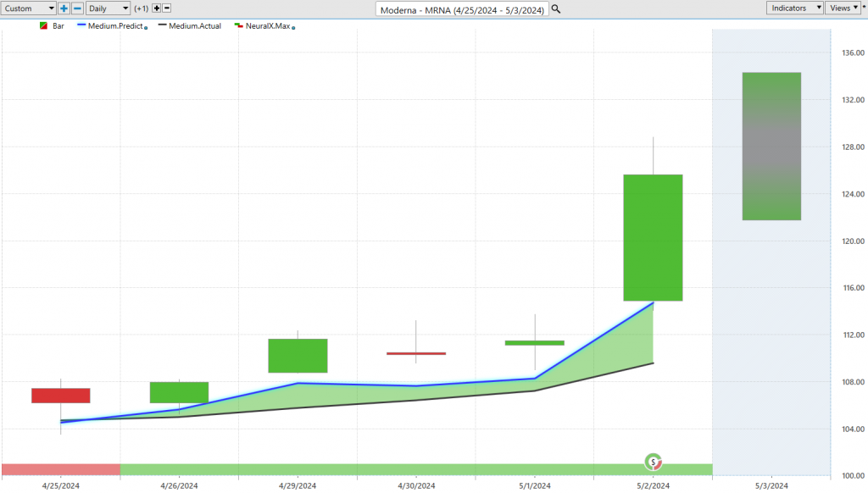Screen dimensions: 868x493
Task: Click the 124.00 price axis label
Action: [853, 194]
